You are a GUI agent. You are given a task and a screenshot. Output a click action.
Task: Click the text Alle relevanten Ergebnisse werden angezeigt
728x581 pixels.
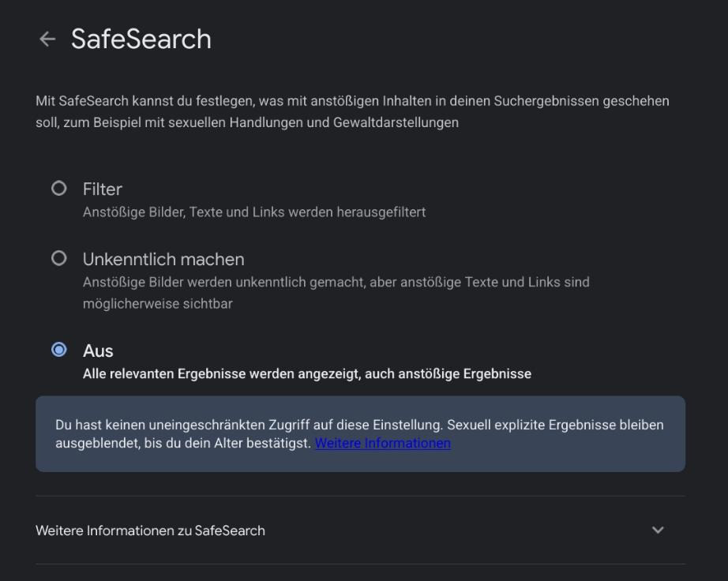coord(222,374)
